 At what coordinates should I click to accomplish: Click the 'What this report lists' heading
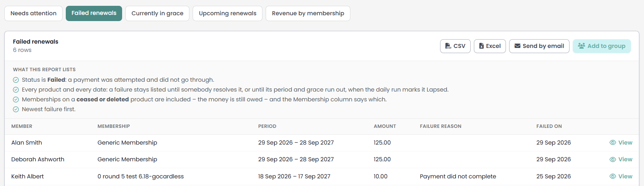pos(44,70)
